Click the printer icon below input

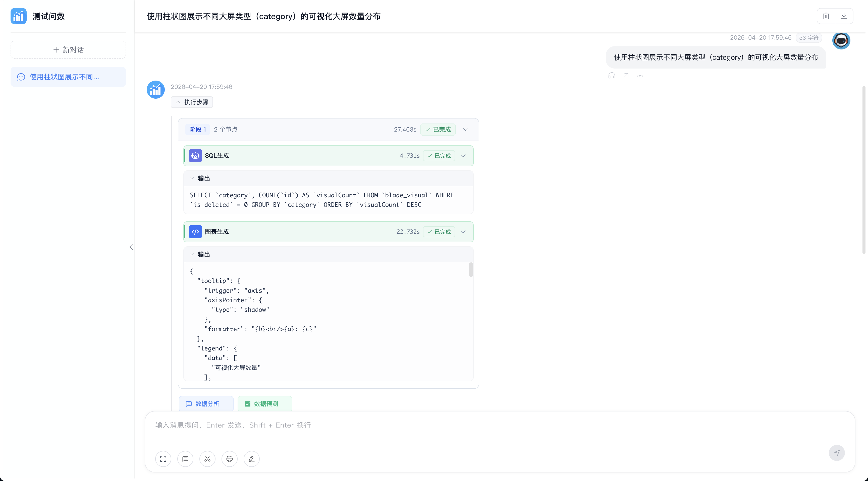coord(230,459)
